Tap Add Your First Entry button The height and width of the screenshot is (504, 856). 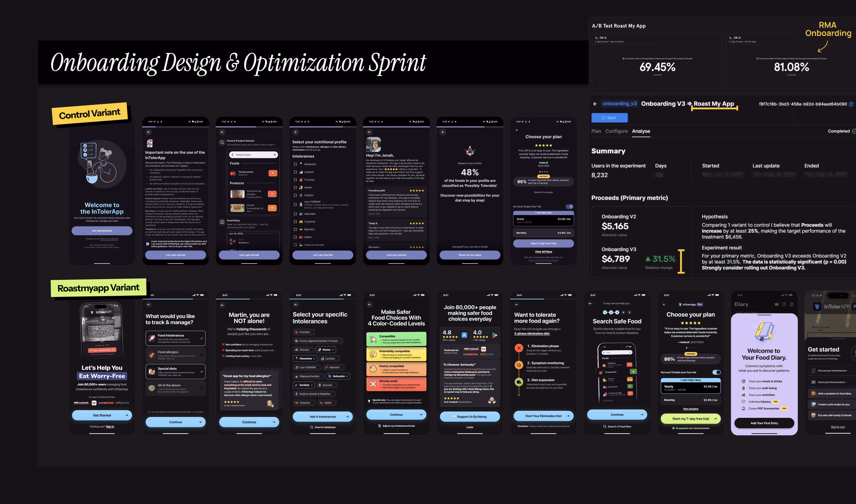click(x=764, y=423)
